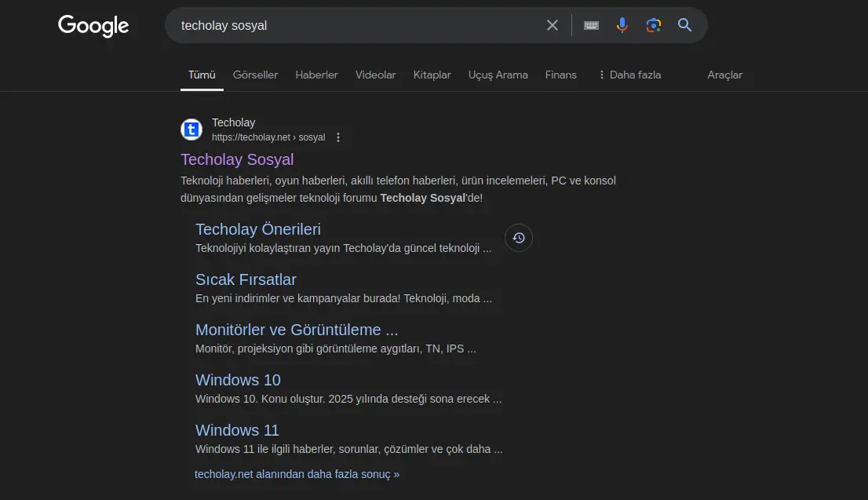The image size is (868, 500).
Task: Open the Araçlar search tools
Action: (x=724, y=75)
